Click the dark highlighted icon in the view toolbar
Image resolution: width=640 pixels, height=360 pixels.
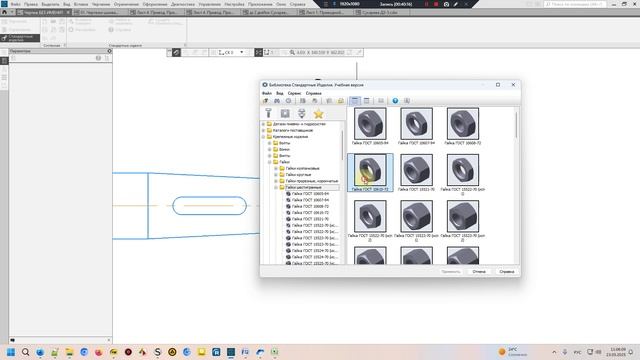coord(176,52)
